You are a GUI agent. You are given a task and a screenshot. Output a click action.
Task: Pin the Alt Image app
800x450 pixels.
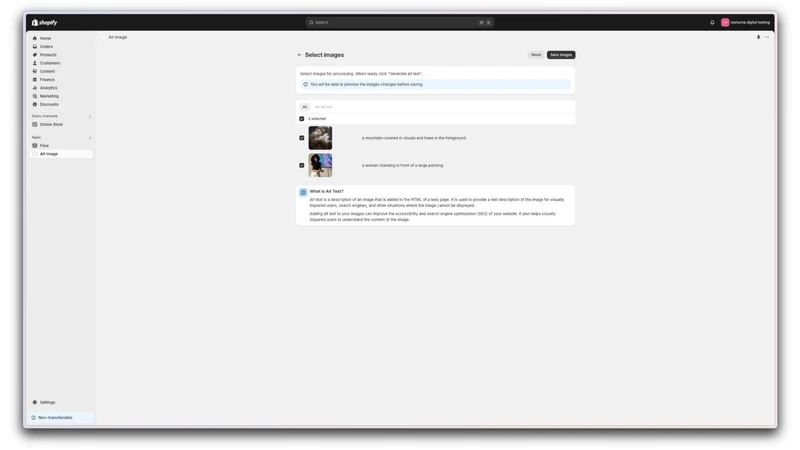(758, 37)
